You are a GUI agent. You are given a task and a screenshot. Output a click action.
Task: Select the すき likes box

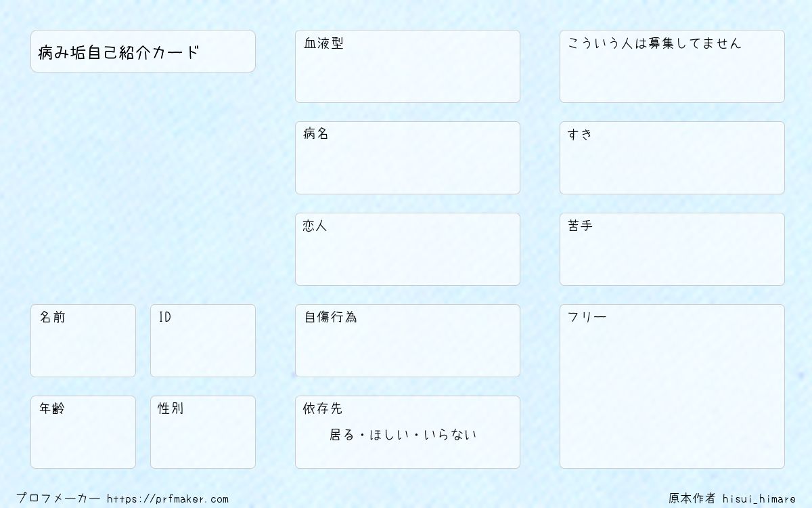coord(672,158)
